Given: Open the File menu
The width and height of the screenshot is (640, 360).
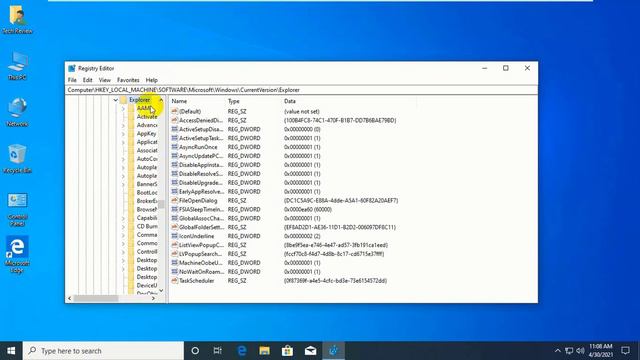Looking at the screenshot, I should pyautogui.click(x=72, y=80).
